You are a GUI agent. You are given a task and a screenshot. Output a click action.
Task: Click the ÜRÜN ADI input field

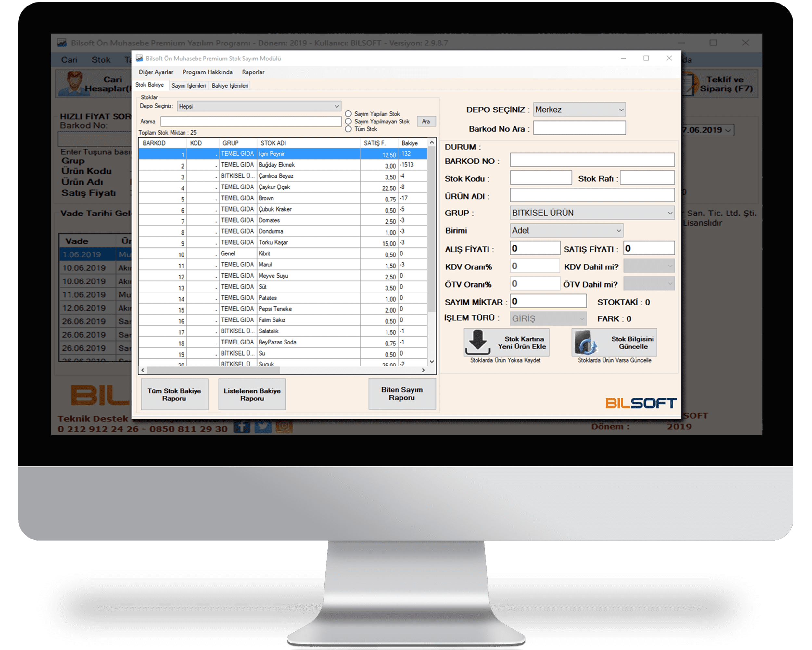pyautogui.click(x=592, y=195)
